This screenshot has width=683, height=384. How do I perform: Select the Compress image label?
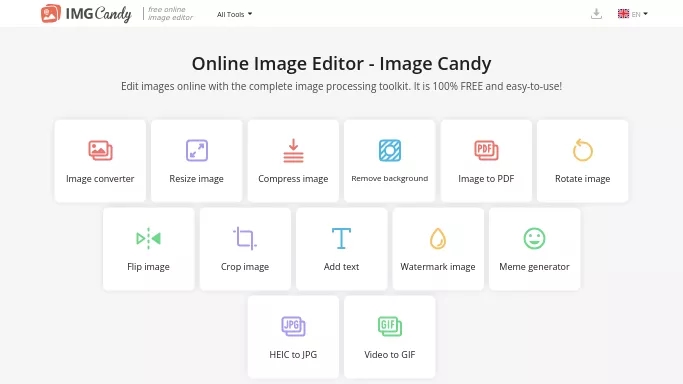point(293,179)
